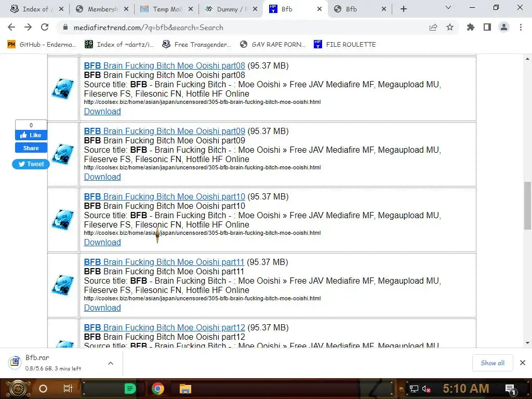Click Download under the part11 result
This screenshot has height=399, width=532.
(102, 308)
